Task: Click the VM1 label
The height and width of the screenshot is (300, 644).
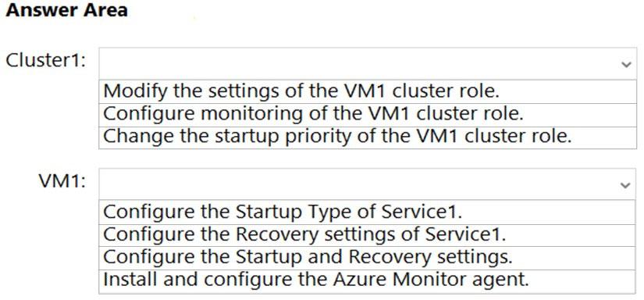Action: [62, 181]
